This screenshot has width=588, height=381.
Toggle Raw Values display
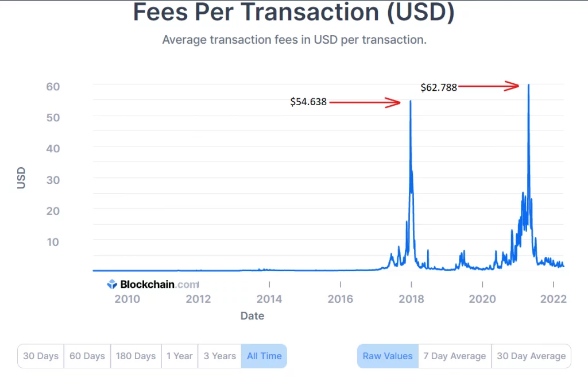388,356
